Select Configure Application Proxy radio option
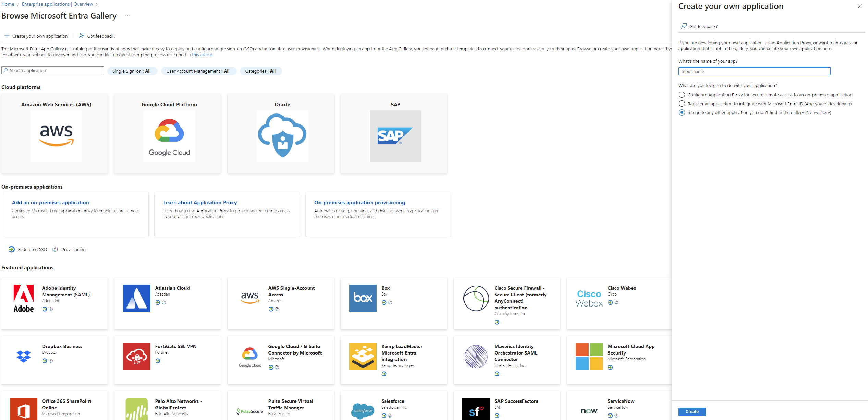Screen dimensions: 868x420 (x=682, y=95)
